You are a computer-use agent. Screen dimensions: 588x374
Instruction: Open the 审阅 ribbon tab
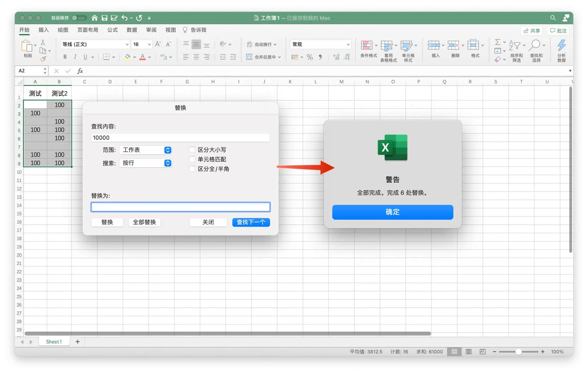click(151, 30)
